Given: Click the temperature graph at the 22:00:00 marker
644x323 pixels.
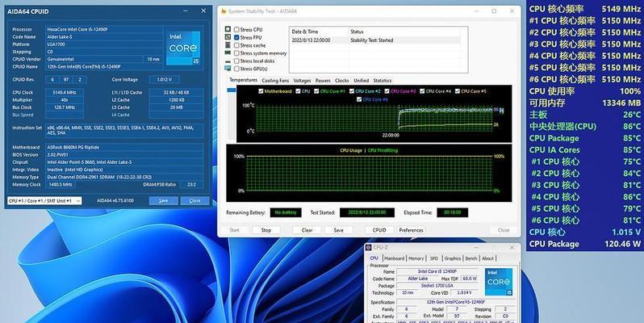Looking at the screenshot, I should click(x=399, y=118).
